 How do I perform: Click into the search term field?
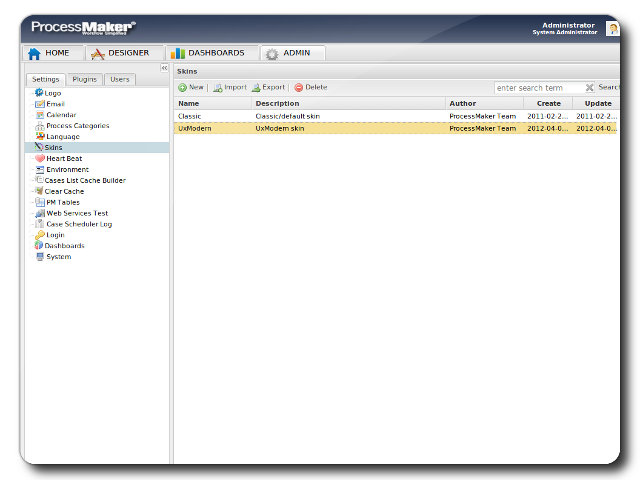pos(538,88)
